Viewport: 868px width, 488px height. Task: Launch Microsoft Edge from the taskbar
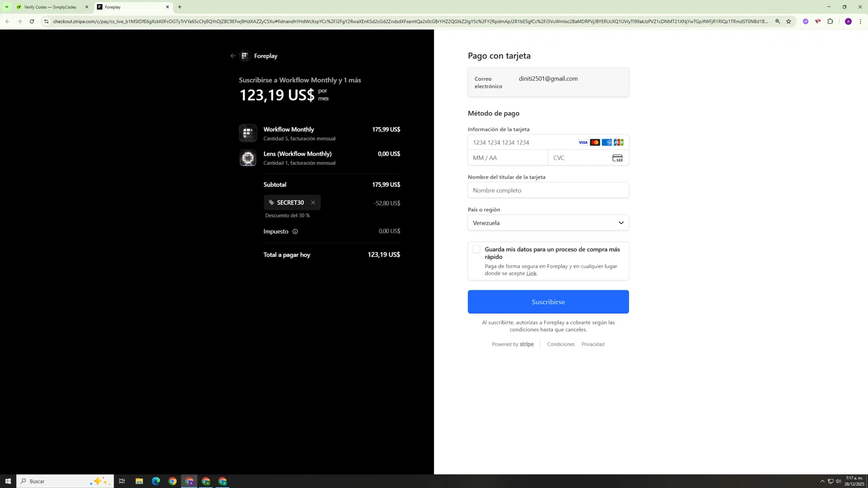(x=156, y=481)
